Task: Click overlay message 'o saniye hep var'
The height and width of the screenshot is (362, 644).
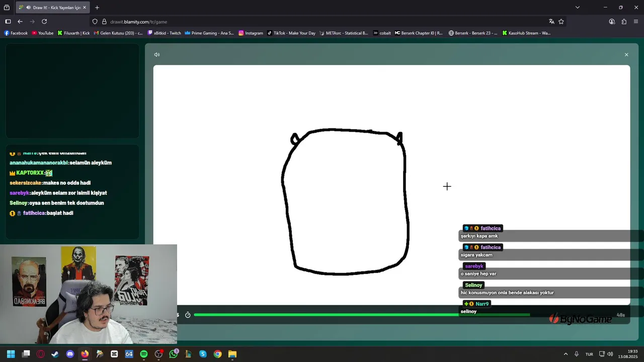Action: coord(478,274)
